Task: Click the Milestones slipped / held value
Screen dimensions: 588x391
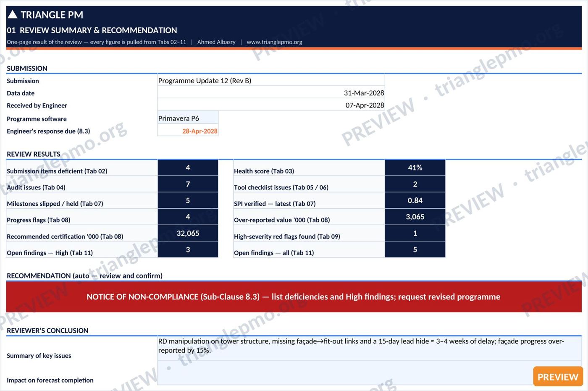Action: [188, 200]
